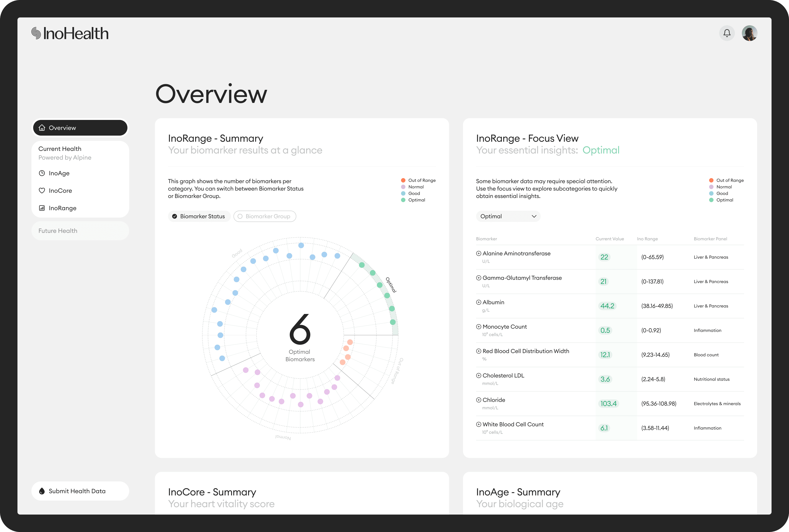Click the clock icon next to InoAge
This screenshot has height=532, width=789.
tap(42, 173)
